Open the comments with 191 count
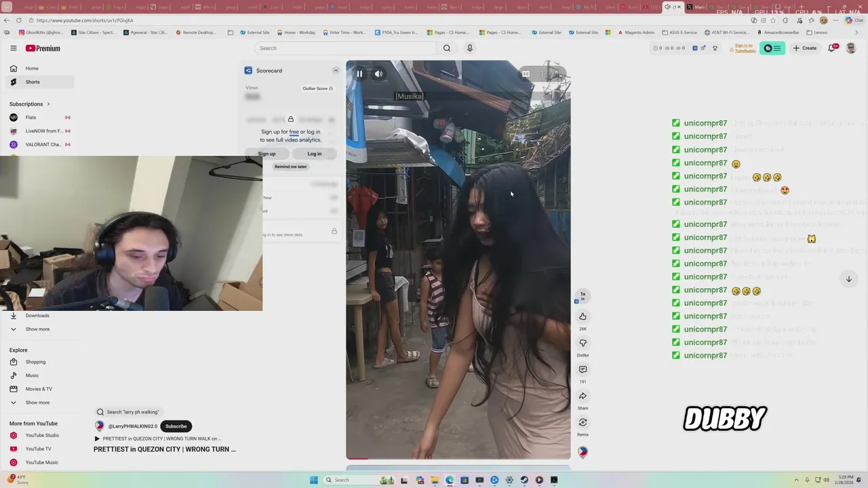The height and width of the screenshot is (488, 868). 583,369
